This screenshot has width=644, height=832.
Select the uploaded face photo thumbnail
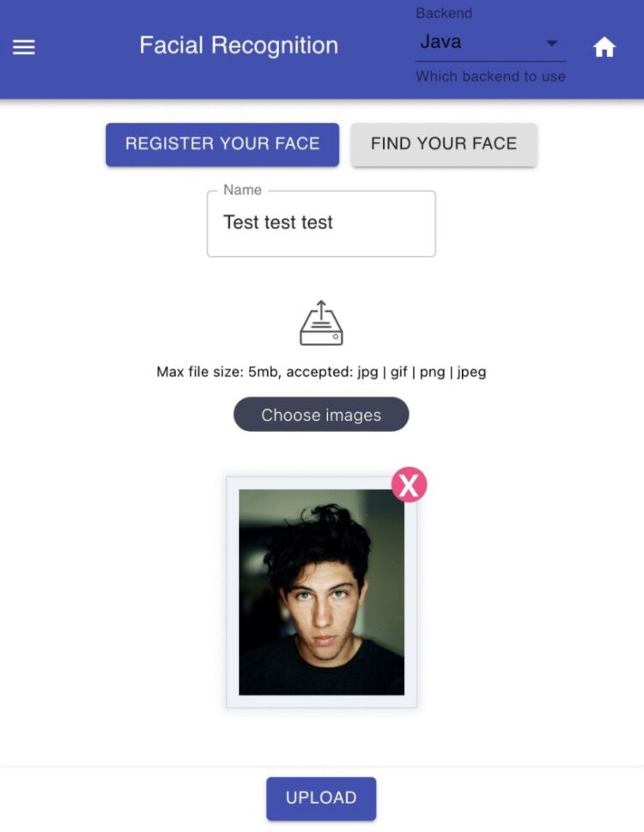point(321,592)
